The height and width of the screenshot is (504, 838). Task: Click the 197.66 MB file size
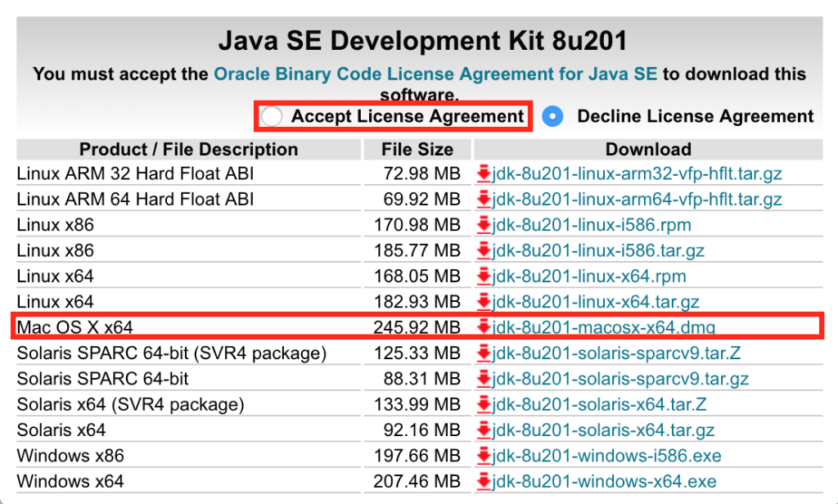point(417,456)
